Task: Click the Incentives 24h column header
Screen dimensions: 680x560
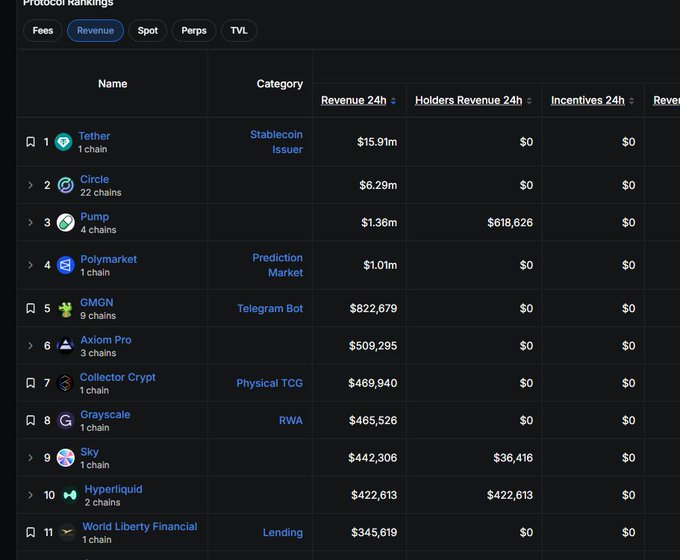Action: click(x=588, y=100)
